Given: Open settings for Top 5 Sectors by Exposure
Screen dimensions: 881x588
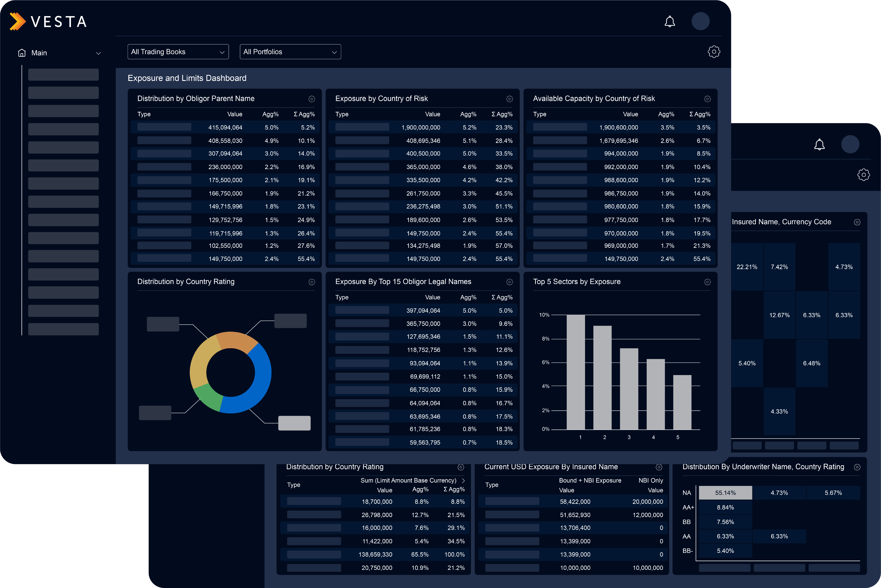Looking at the screenshot, I should 707,282.
